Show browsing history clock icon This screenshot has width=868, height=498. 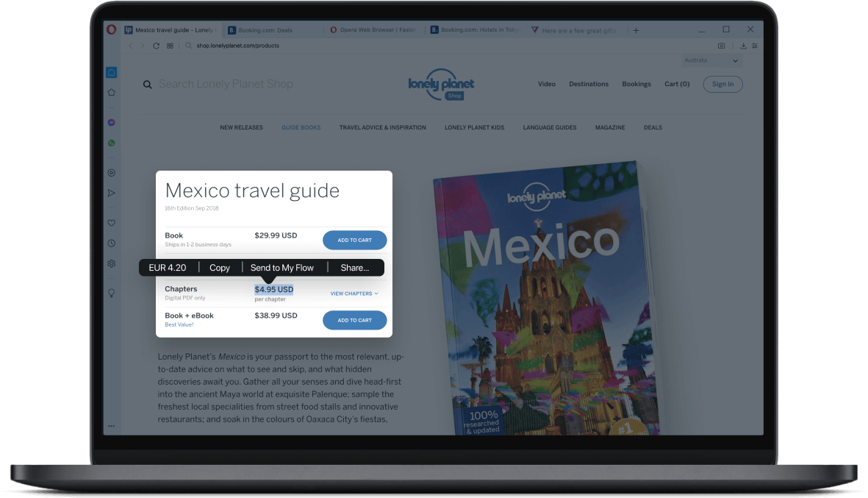point(111,243)
